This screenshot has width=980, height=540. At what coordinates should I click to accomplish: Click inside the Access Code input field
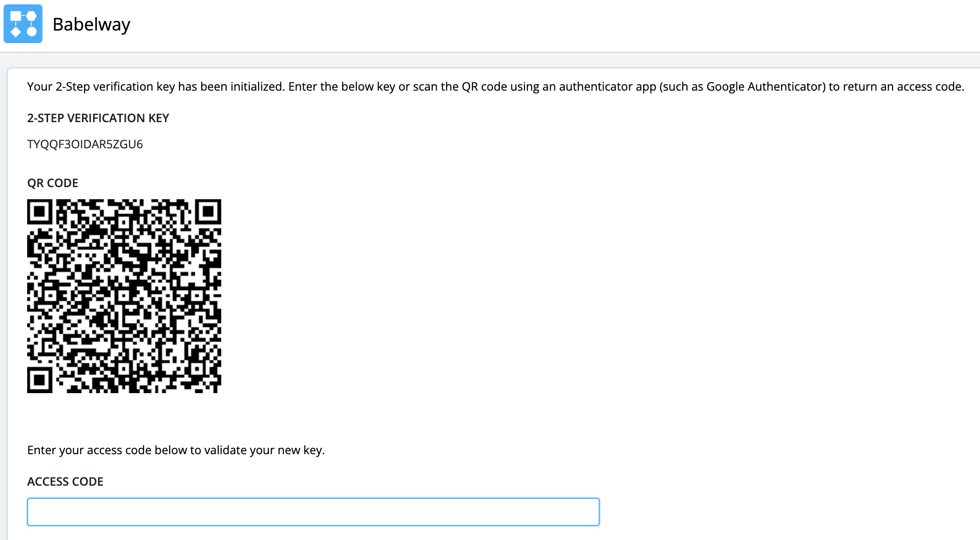313,511
